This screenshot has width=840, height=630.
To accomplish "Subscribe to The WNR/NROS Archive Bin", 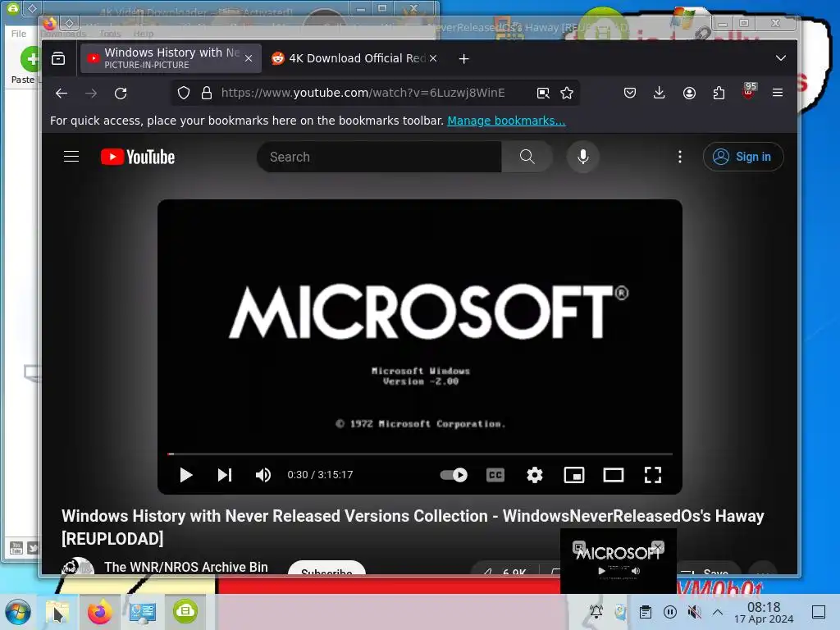I will (326, 569).
